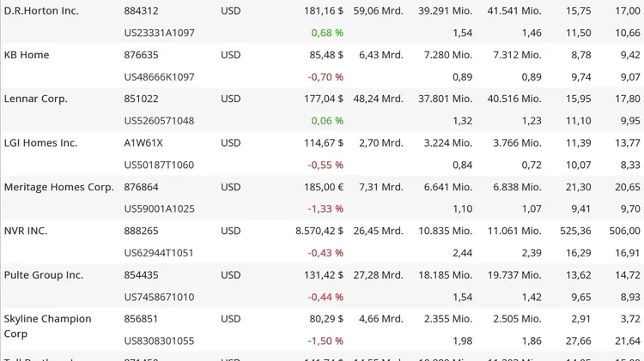Click the Lennar Corp. company name

[x=36, y=99]
